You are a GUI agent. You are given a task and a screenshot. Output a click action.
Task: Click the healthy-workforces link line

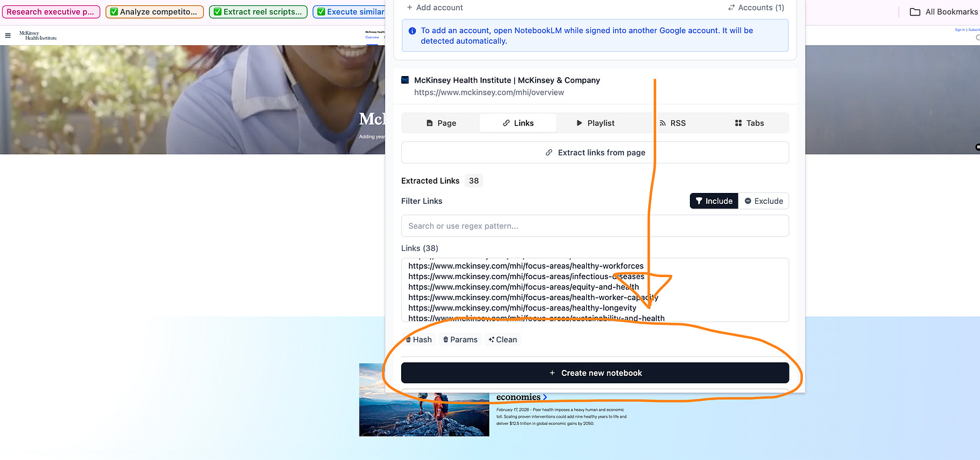[x=526, y=266]
